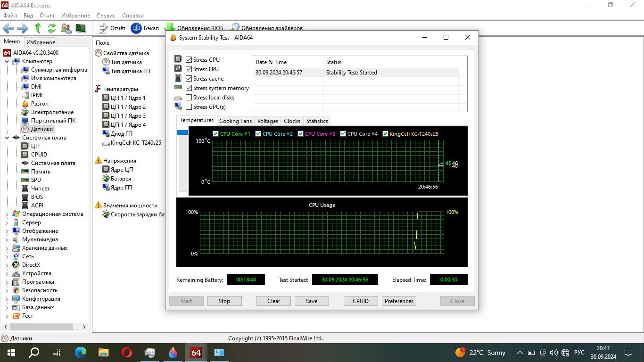
Task: Disable Stress system memory
Action: pyautogui.click(x=189, y=88)
